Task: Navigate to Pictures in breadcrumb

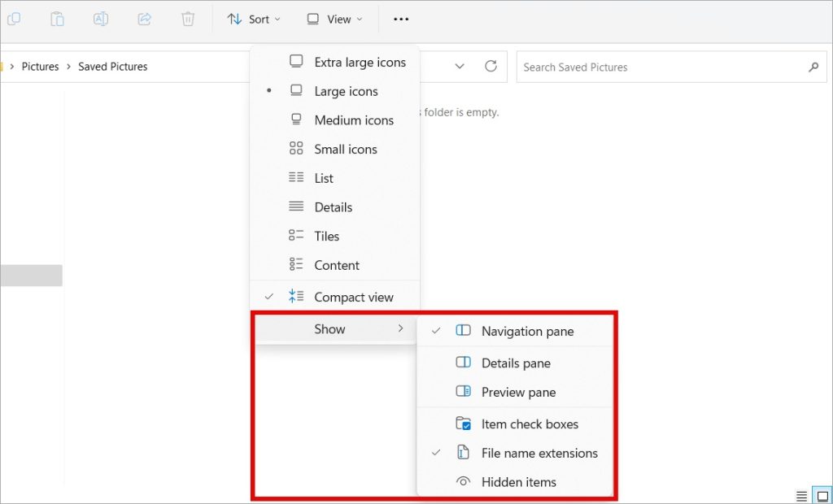Action: pos(40,67)
